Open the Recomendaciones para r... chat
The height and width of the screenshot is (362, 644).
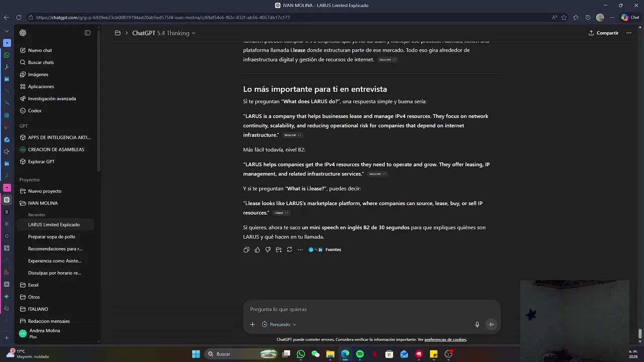point(56,248)
